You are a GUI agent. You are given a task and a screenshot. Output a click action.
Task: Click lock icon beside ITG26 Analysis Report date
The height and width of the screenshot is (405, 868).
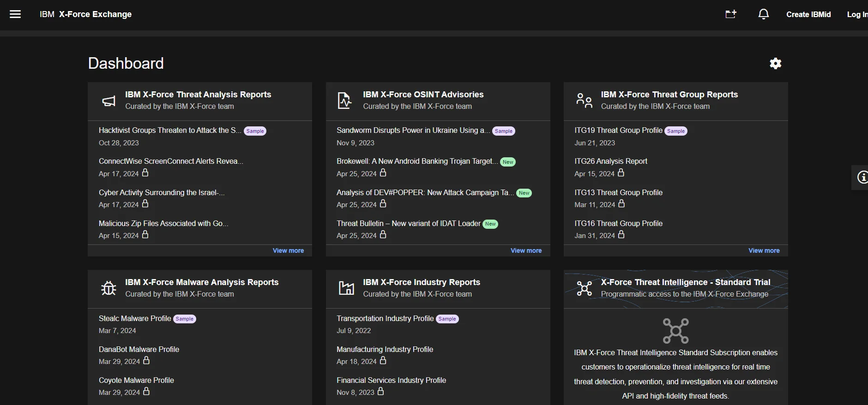tap(621, 173)
